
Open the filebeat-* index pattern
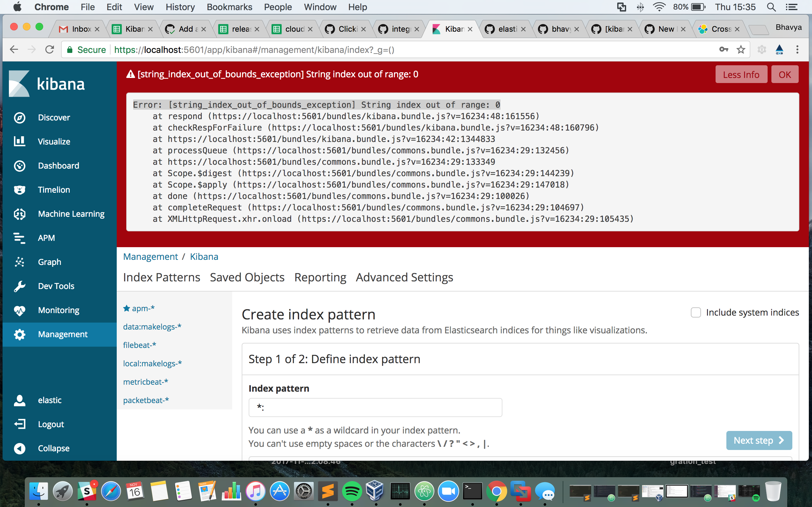(139, 345)
